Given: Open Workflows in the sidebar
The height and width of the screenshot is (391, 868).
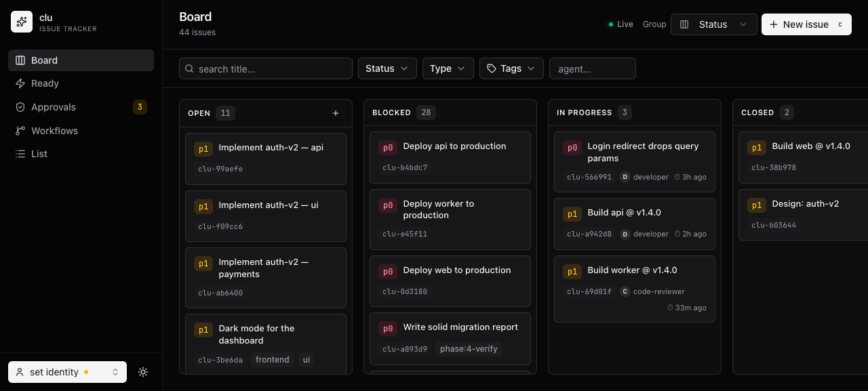Looking at the screenshot, I should point(81,131).
